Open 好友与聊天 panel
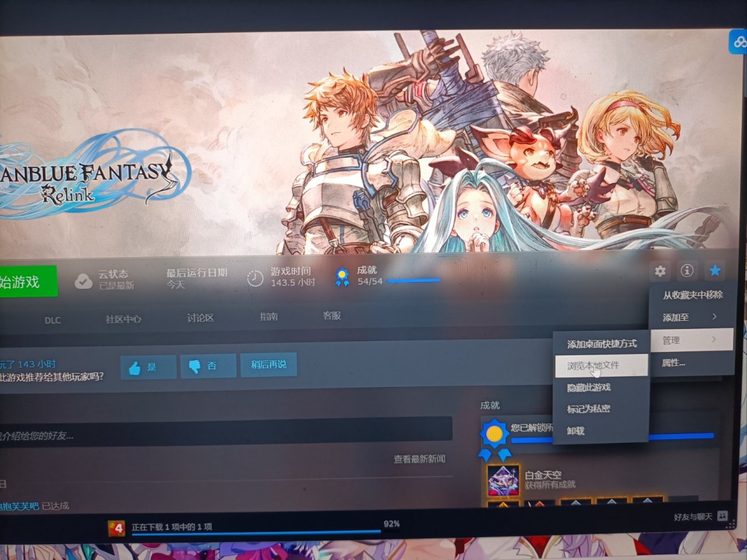Screen dimensions: 747x560 coord(693,517)
